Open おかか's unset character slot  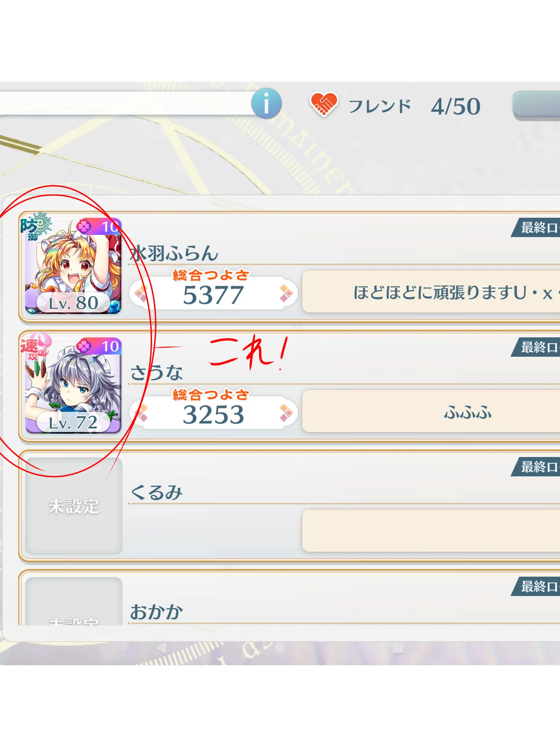point(73,602)
